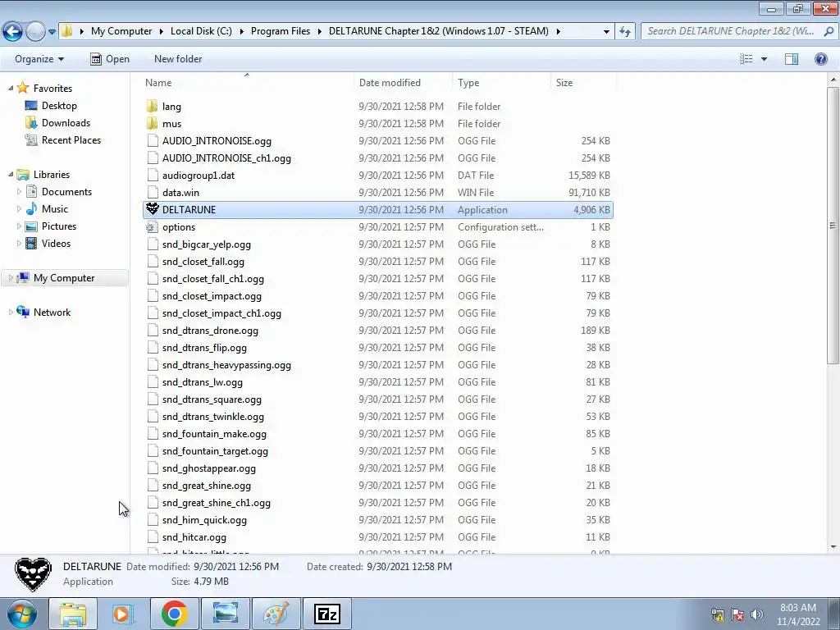Open the Help question mark icon

coord(820,59)
